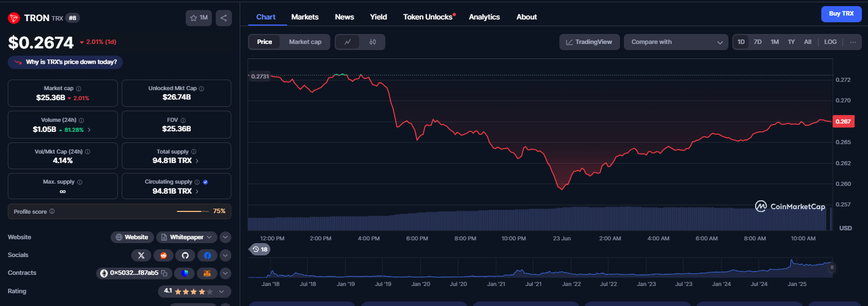Open the News tab
868x306 pixels.
[344, 17]
